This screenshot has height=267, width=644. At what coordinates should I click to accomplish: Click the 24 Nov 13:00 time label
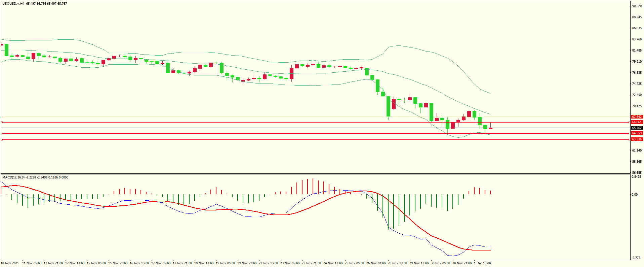click(333, 263)
